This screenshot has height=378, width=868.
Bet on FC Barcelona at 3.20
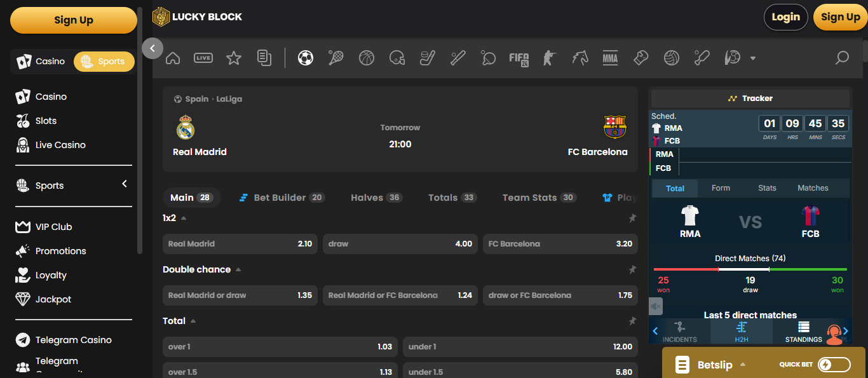click(560, 243)
